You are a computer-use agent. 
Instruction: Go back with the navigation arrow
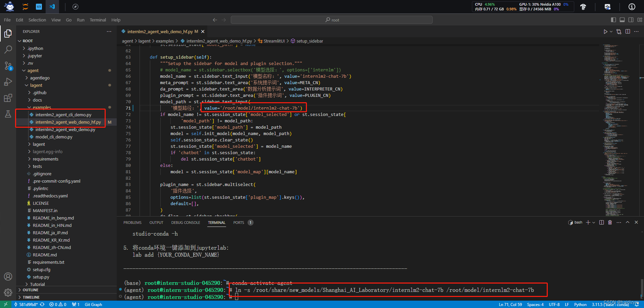(215, 20)
